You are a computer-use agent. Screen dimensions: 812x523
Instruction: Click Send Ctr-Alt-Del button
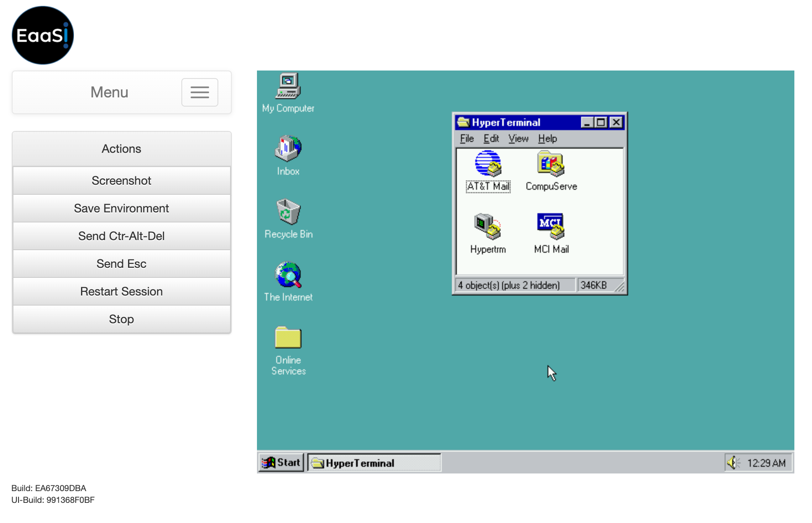[x=121, y=236]
